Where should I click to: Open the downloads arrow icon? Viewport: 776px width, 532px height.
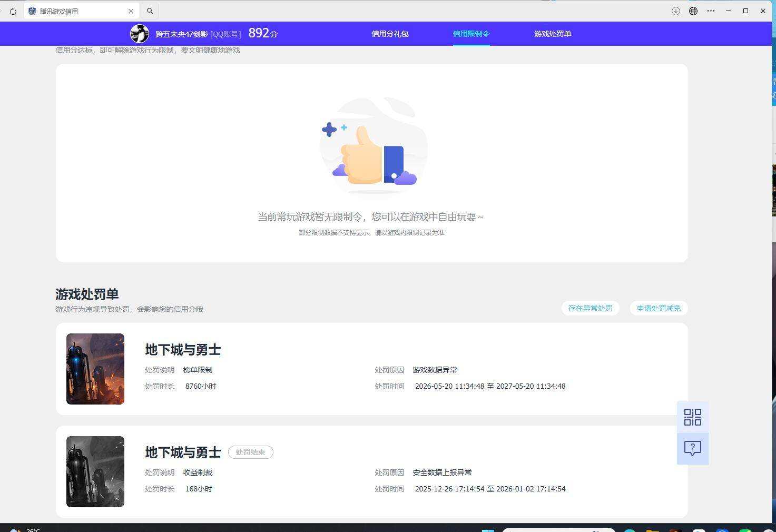coord(676,11)
